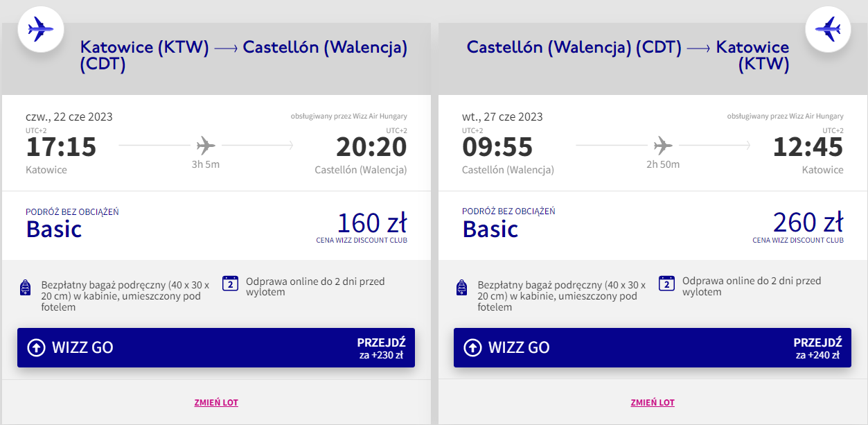This screenshot has height=425, width=868.
Task: Click the return flight plane badge icon
Action: click(827, 29)
